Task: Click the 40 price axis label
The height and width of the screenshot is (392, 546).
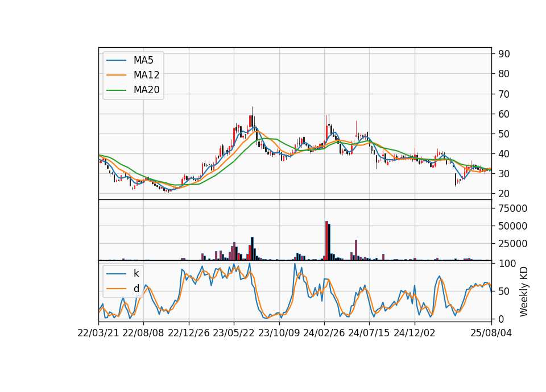Action: [504, 154]
